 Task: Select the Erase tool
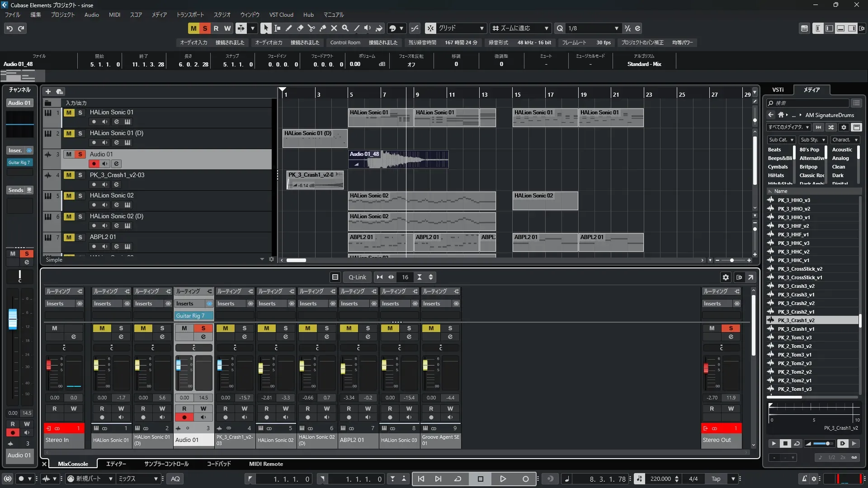tap(300, 28)
